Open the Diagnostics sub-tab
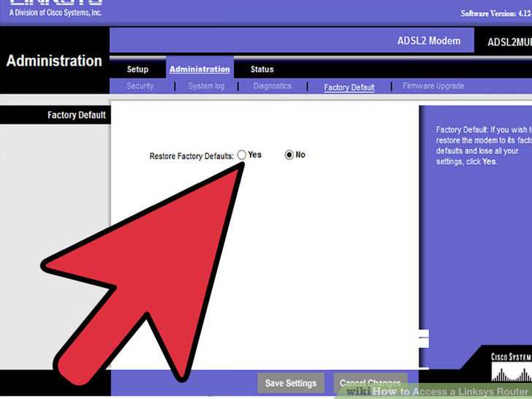 [273, 86]
